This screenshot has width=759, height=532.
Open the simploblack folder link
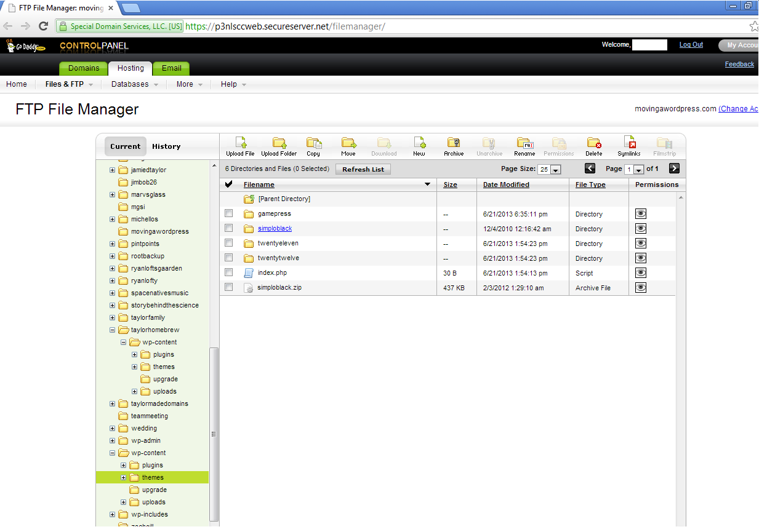pyautogui.click(x=275, y=229)
